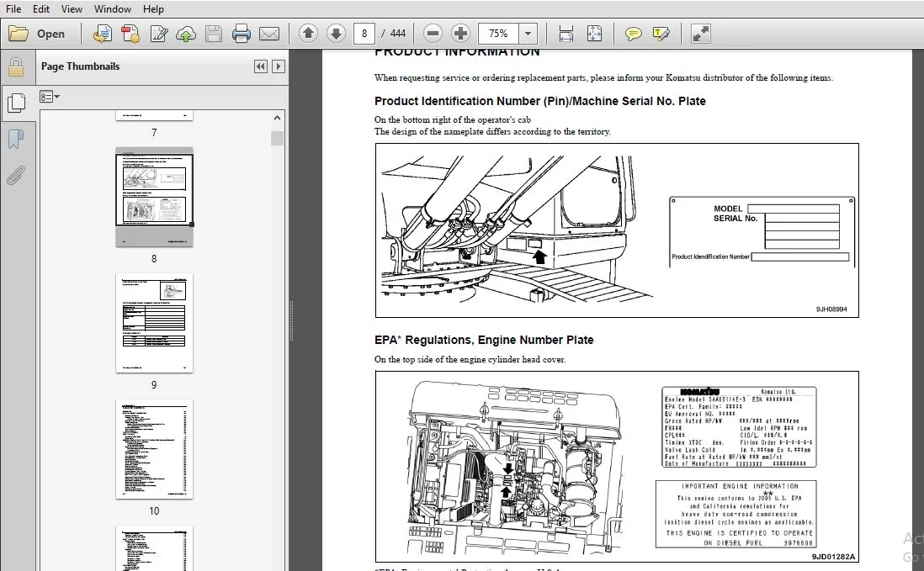Screen dimensions: 924x571
Task: Open the Window menu
Action: pos(113,8)
